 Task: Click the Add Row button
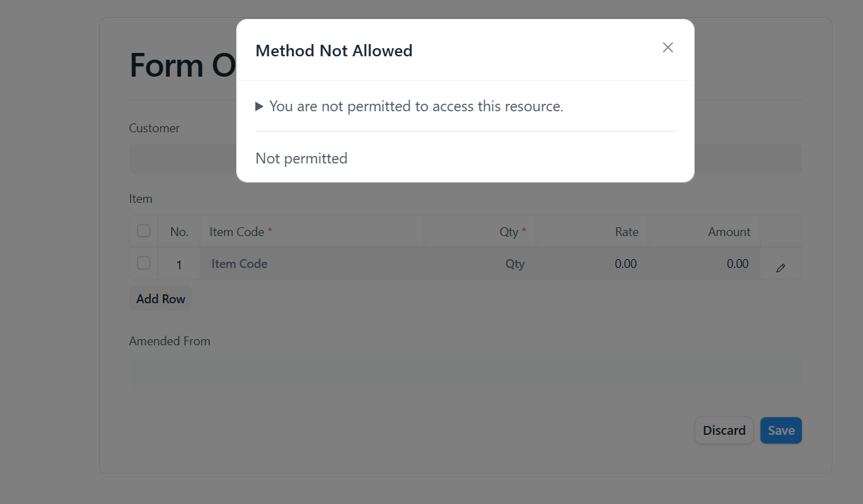coord(161,298)
